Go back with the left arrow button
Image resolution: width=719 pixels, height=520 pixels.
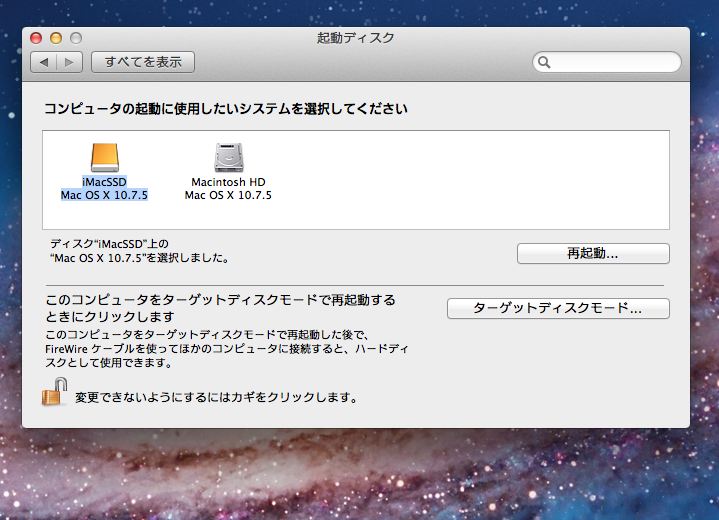[44, 62]
